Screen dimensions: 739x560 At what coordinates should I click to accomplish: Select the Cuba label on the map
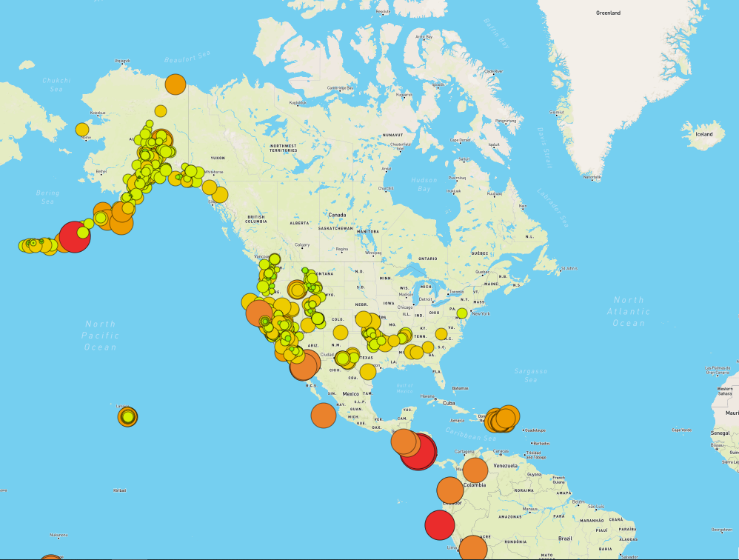449,403
